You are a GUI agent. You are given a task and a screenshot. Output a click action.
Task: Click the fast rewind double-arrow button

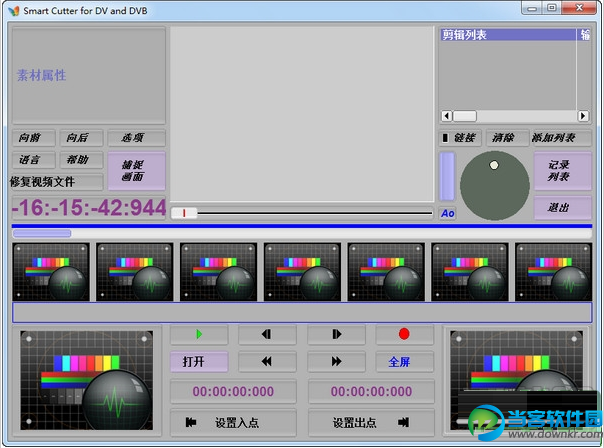click(267, 362)
